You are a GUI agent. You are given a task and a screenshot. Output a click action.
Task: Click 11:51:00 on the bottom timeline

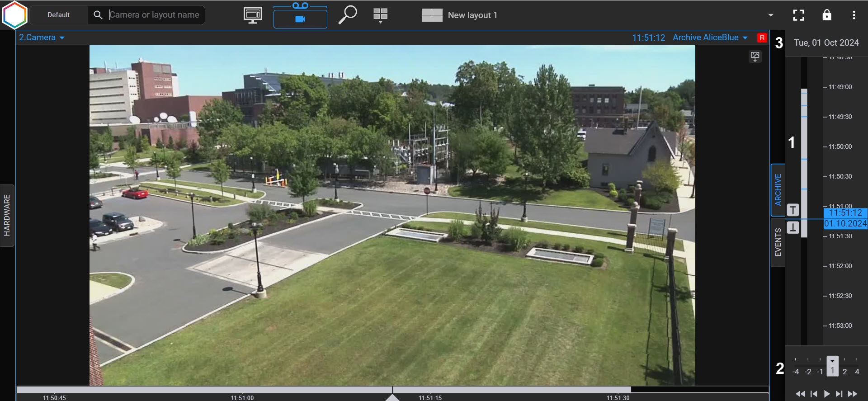coord(242,398)
